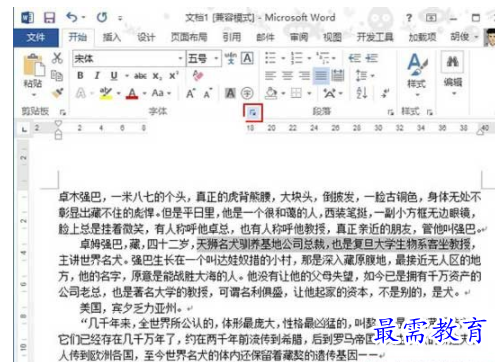The image size is (495, 362).
Task: Click the Character Shading icon
Action: click(230, 93)
